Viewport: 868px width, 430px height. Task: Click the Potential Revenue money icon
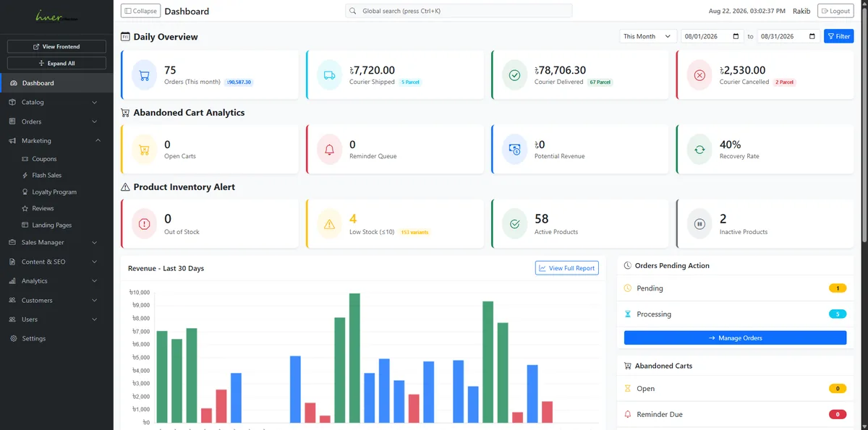[515, 150]
